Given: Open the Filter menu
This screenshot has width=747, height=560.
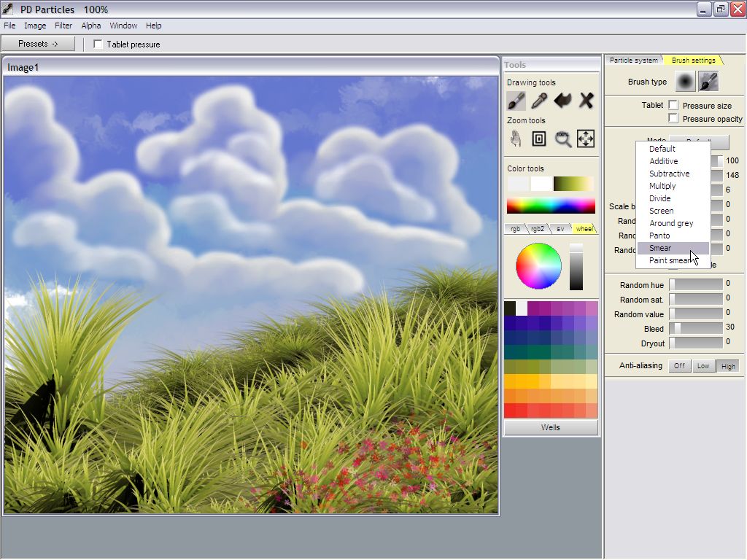Looking at the screenshot, I should click(63, 26).
